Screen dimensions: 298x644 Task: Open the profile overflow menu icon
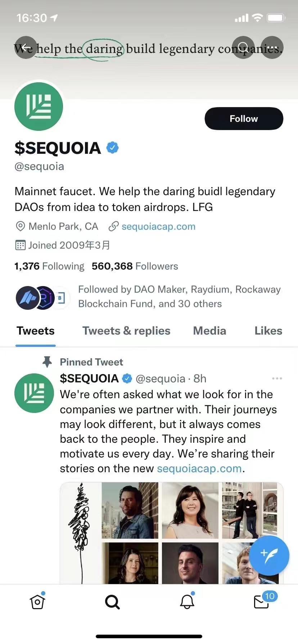[272, 48]
